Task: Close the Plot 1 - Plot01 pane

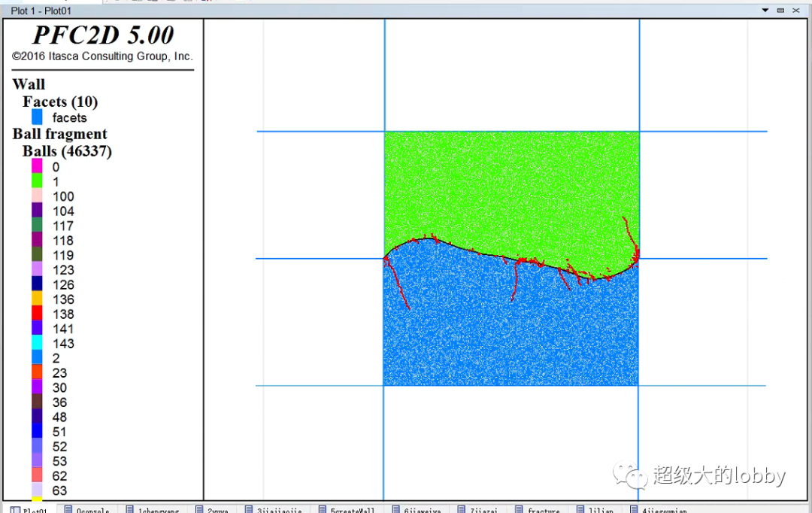Action: (796, 11)
